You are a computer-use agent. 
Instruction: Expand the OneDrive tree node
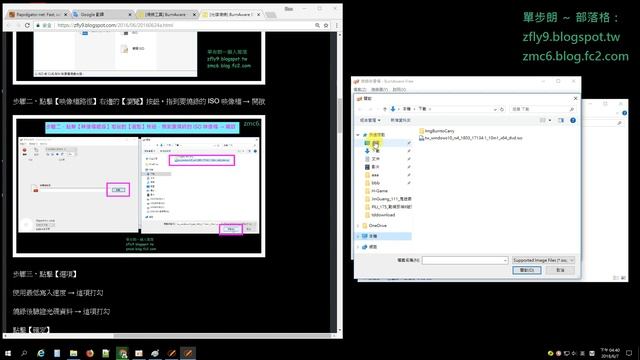(358, 226)
